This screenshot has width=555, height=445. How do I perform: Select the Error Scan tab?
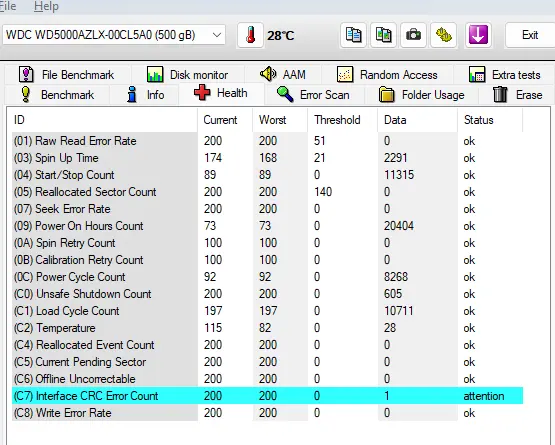313,95
